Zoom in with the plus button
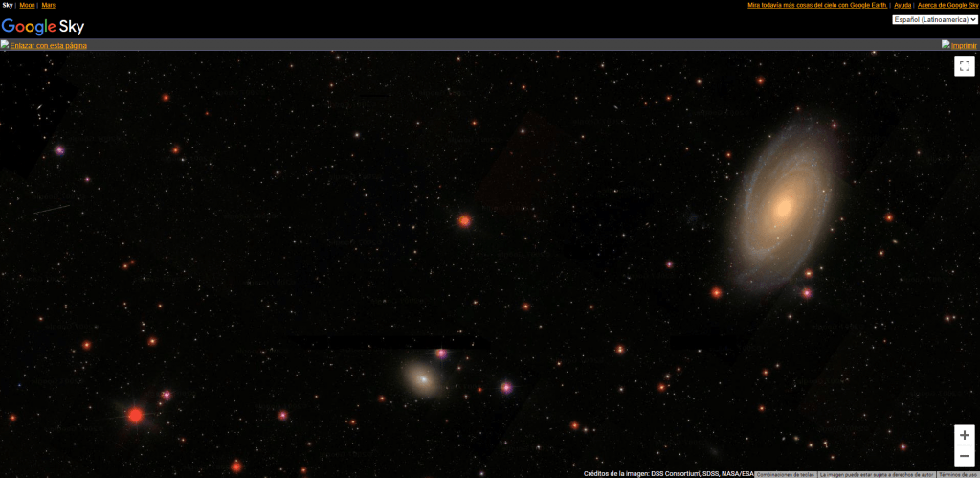The width and height of the screenshot is (980, 478). (x=965, y=435)
